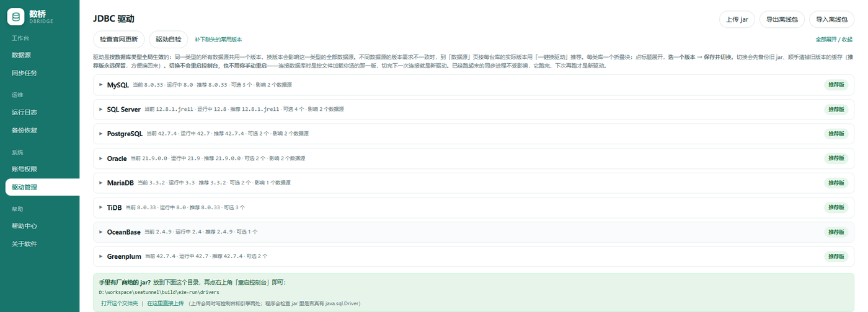Click 推荐版 badge in MySQL row
Viewport: 868px width, 312px height.
pyautogui.click(x=836, y=85)
